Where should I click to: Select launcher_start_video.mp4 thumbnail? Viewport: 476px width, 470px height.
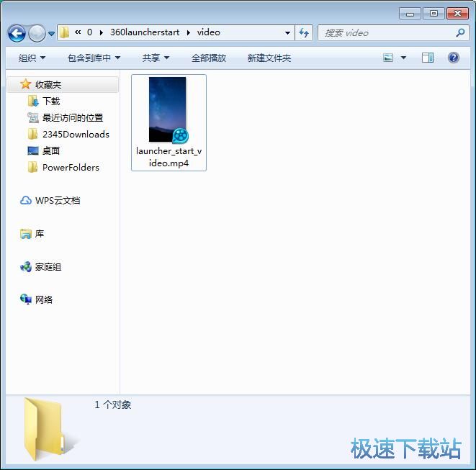[167, 109]
